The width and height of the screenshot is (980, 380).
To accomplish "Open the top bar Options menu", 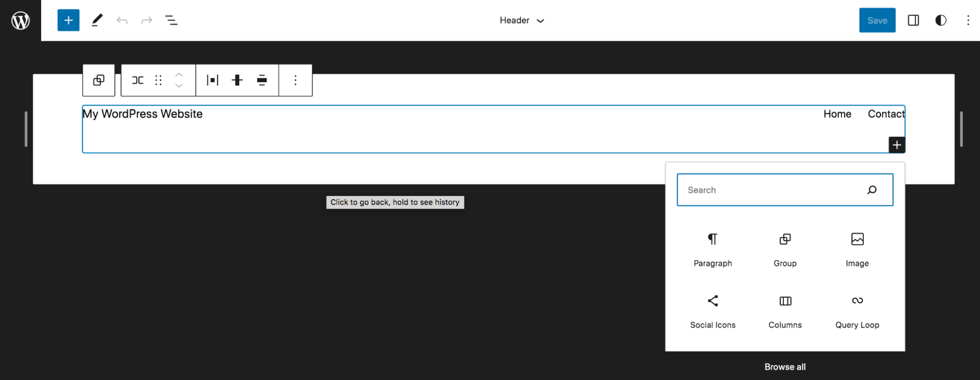I will [968, 20].
